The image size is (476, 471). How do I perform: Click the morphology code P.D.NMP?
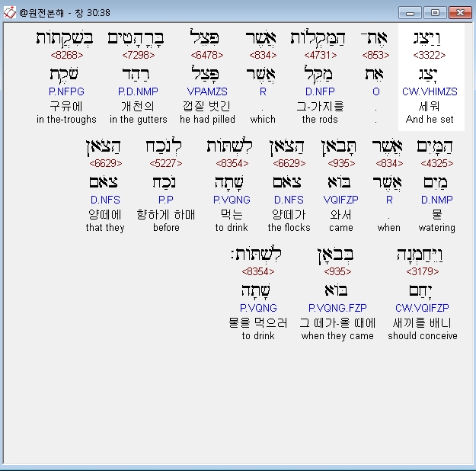138,91
